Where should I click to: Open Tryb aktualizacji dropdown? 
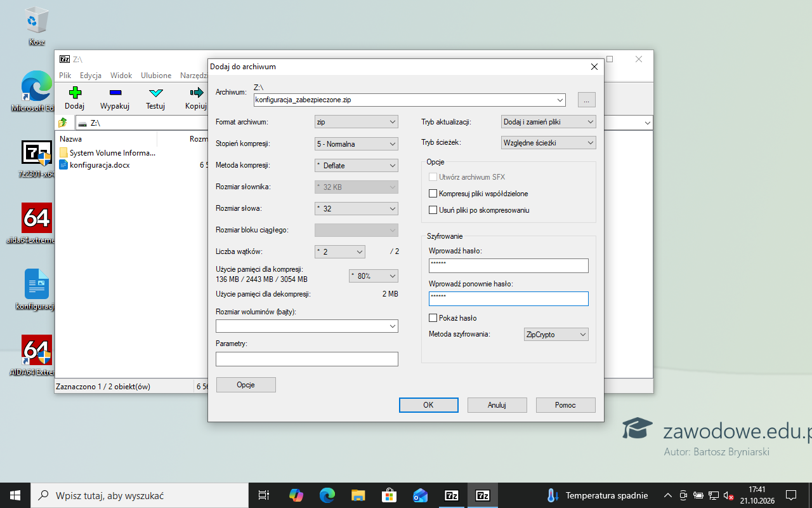point(549,122)
